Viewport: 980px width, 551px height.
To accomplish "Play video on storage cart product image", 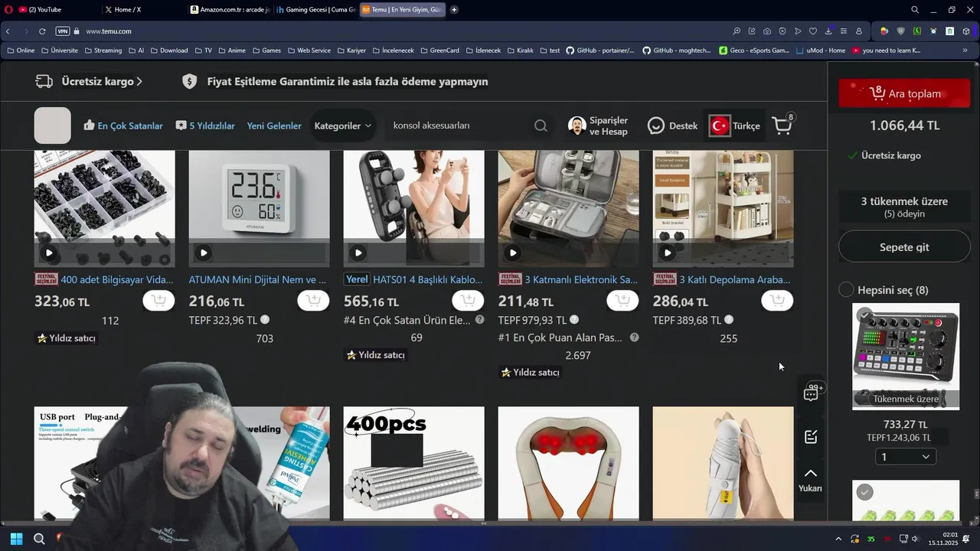I will [668, 253].
